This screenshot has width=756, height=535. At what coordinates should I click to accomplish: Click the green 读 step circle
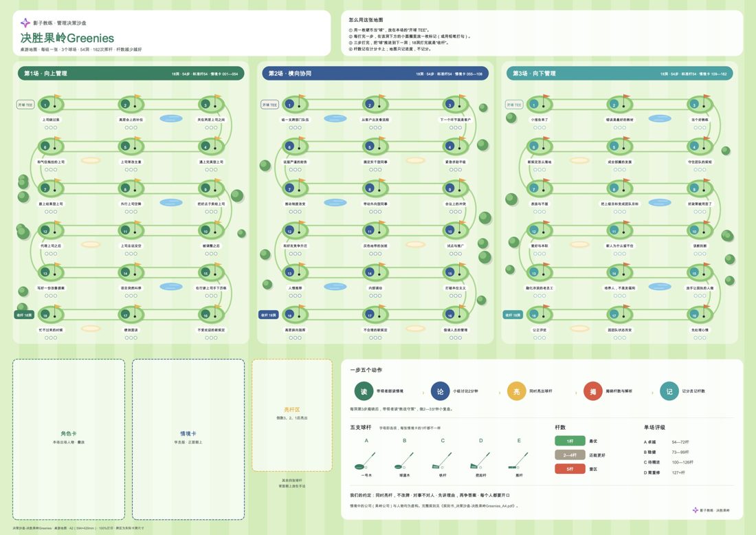coord(364,391)
